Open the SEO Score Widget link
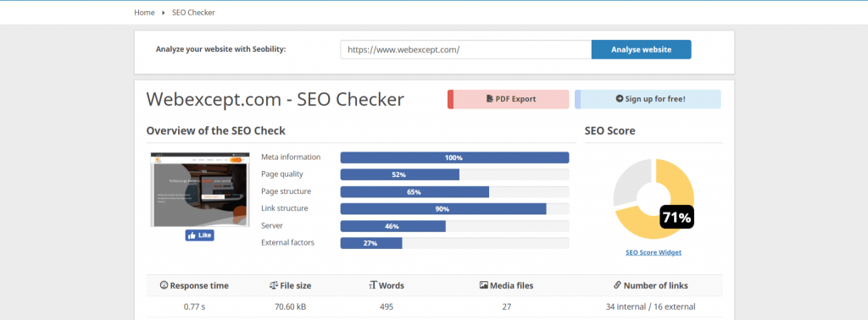The width and height of the screenshot is (868, 320). pos(654,252)
